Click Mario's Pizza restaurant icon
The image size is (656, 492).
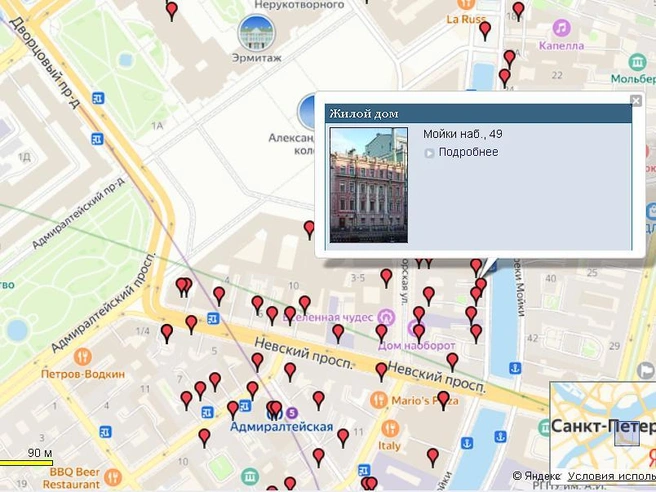point(379,400)
